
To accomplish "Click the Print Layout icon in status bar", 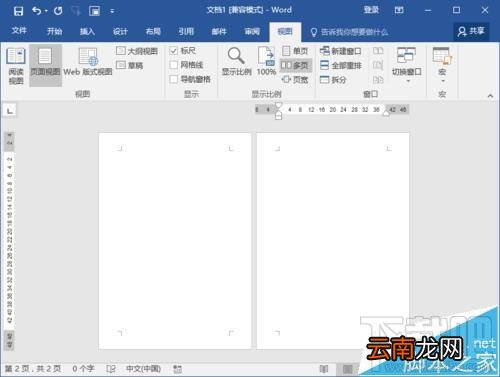I will [347, 369].
